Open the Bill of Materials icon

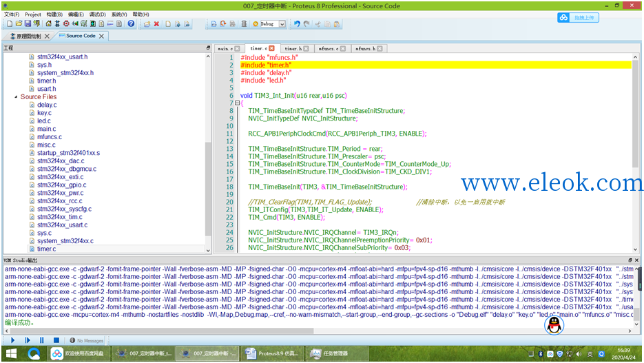[x=101, y=24]
